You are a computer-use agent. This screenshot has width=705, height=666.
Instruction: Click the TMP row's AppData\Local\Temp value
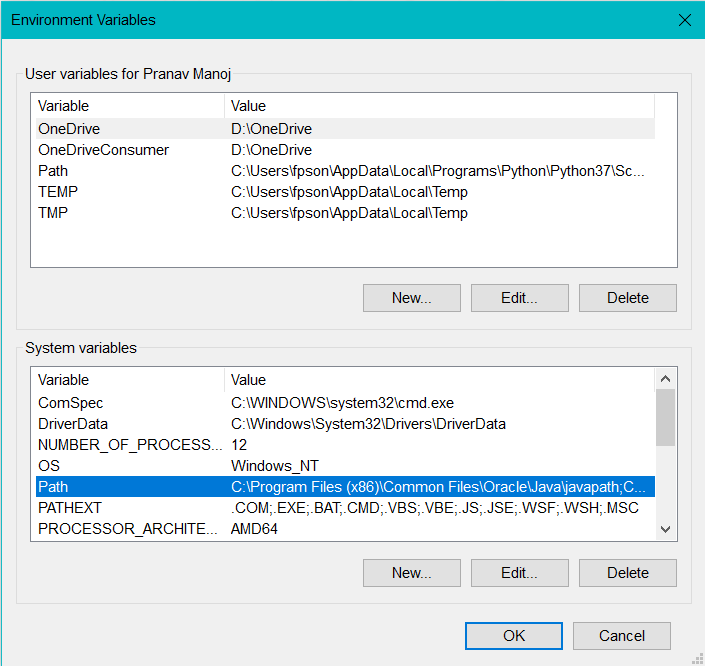click(349, 213)
